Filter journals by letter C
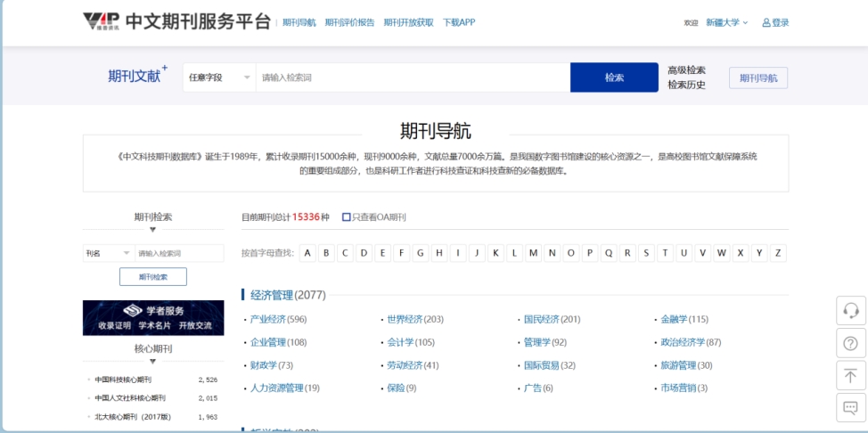The height and width of the screenshot is (433, 868). point(345,253)
